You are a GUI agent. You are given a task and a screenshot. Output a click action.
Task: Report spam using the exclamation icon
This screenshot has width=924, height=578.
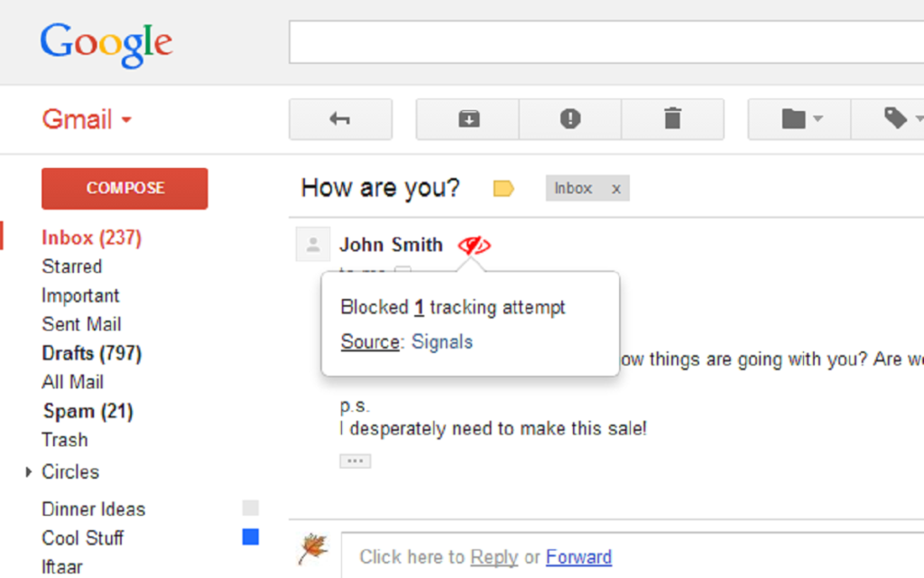(570, 119)
